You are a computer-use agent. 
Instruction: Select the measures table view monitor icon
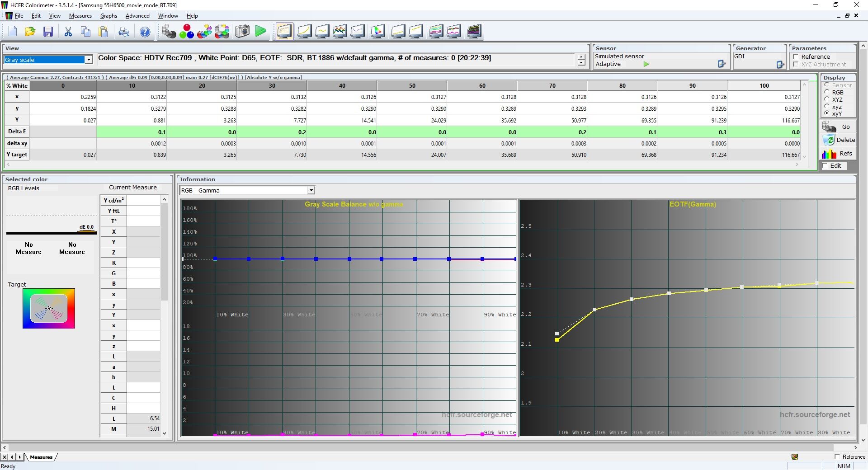284,31
